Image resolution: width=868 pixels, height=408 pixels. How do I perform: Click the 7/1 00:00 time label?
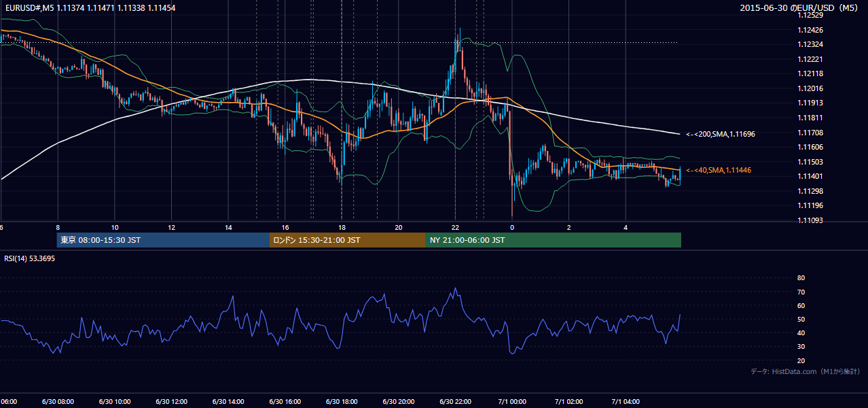pyautogui.click(x=512, y=401)
